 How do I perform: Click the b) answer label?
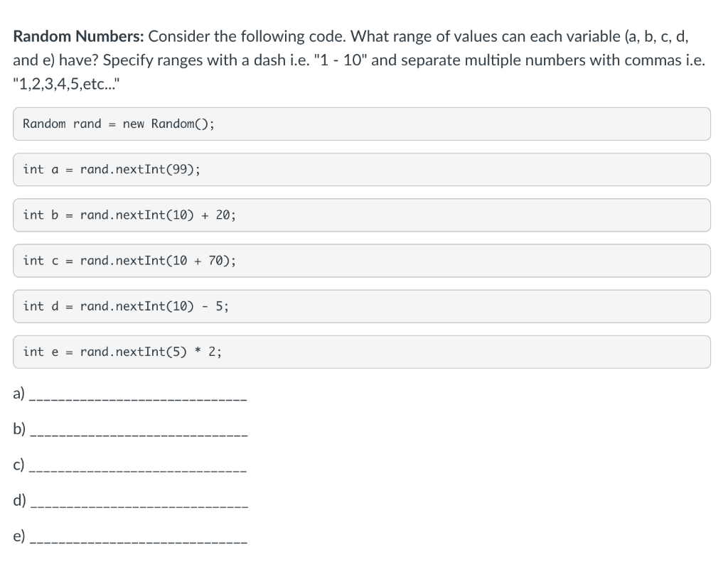(x=19, y=429)
